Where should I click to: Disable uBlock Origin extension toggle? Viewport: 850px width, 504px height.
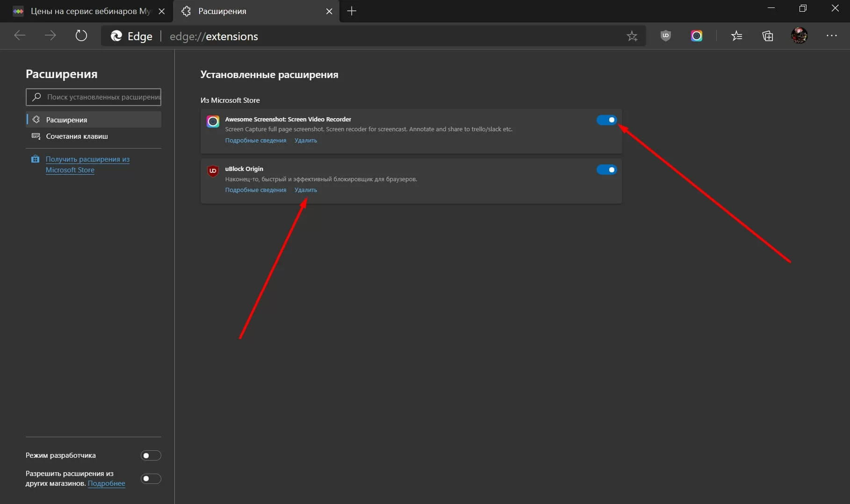(x=606, y=170)
